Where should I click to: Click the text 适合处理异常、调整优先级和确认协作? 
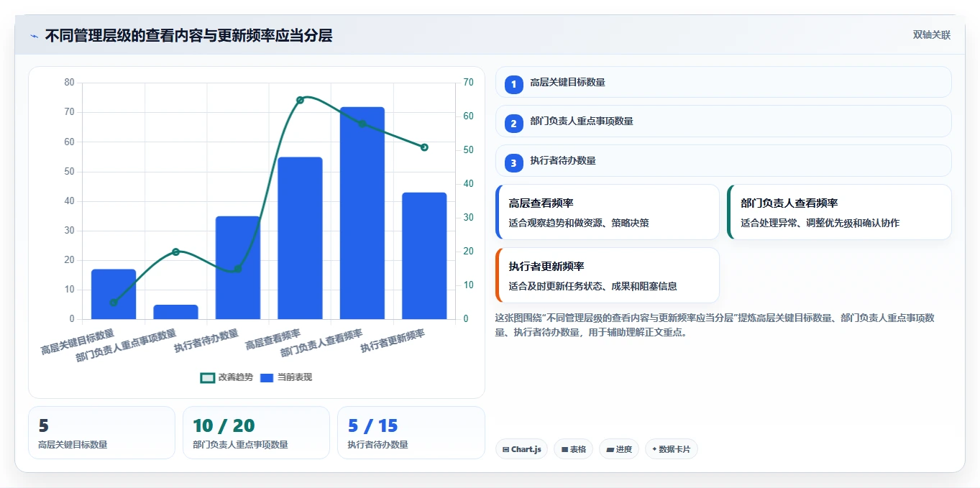point(820,223)
